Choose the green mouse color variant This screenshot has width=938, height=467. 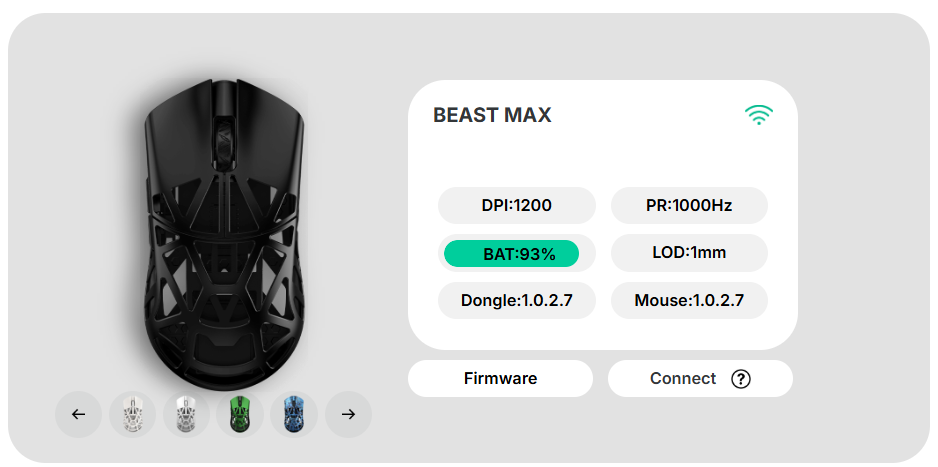click(x=240, y=414)
